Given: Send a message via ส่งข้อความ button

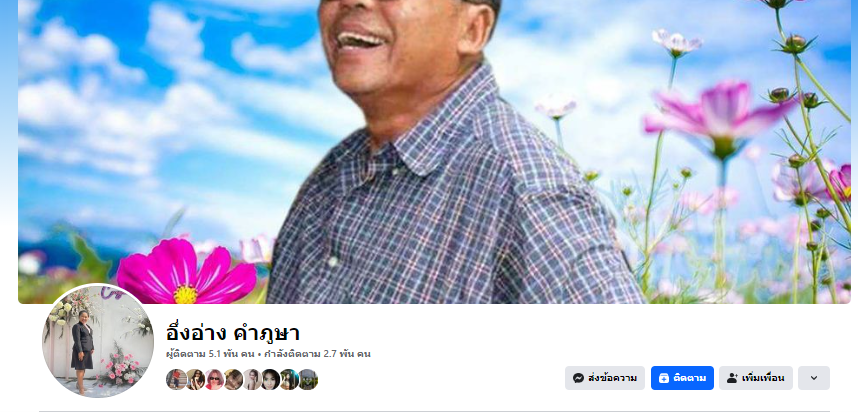Looking at the screenshot, I should pyautogui.click(x=605, y=378).
